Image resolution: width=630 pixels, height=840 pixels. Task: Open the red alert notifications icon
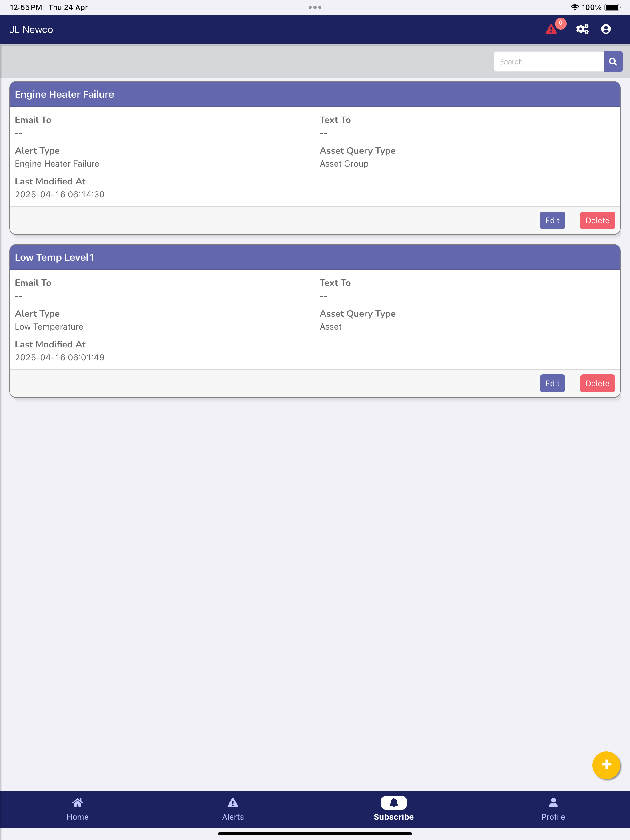click(x=551, y=29)
